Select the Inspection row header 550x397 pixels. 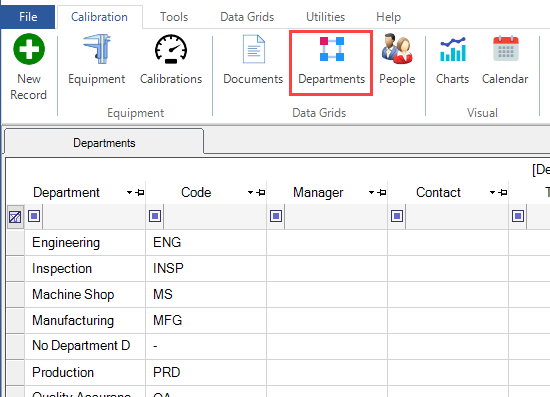click(x=15, y=268)
